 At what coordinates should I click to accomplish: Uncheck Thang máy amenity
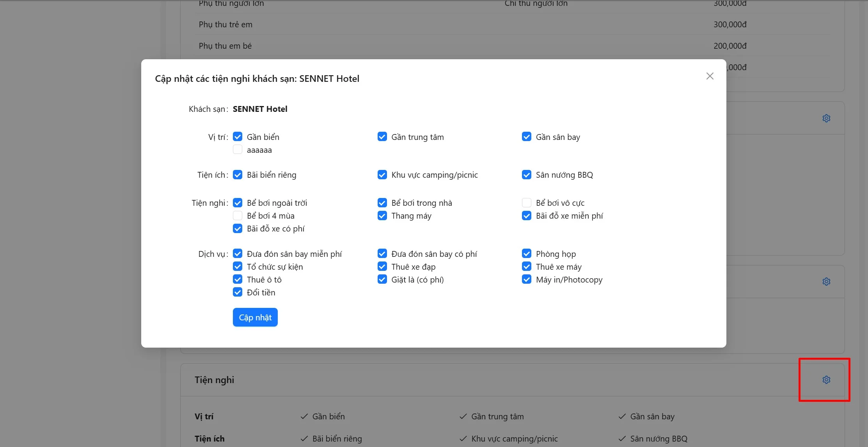[x=382, y=216]
